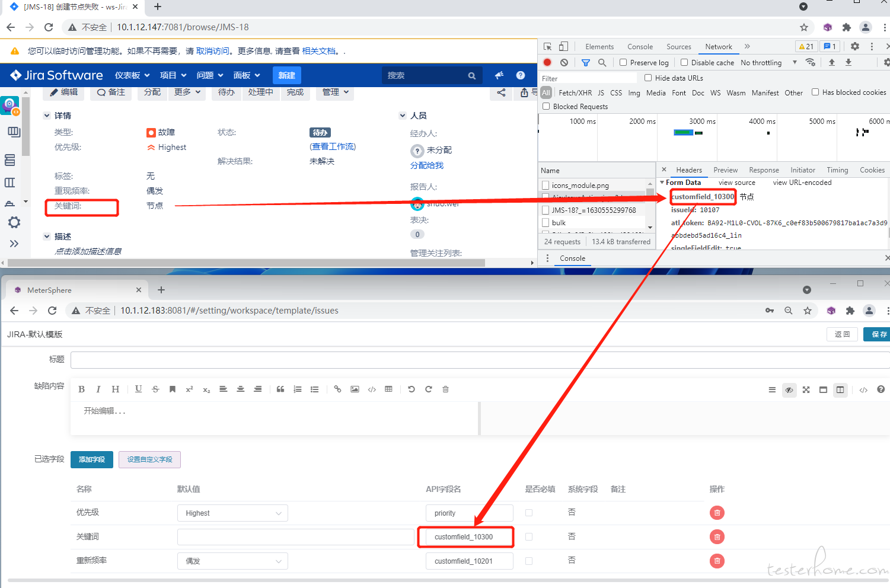Click the Jira search box
890x588 pixels.
[x=432, y=75]
